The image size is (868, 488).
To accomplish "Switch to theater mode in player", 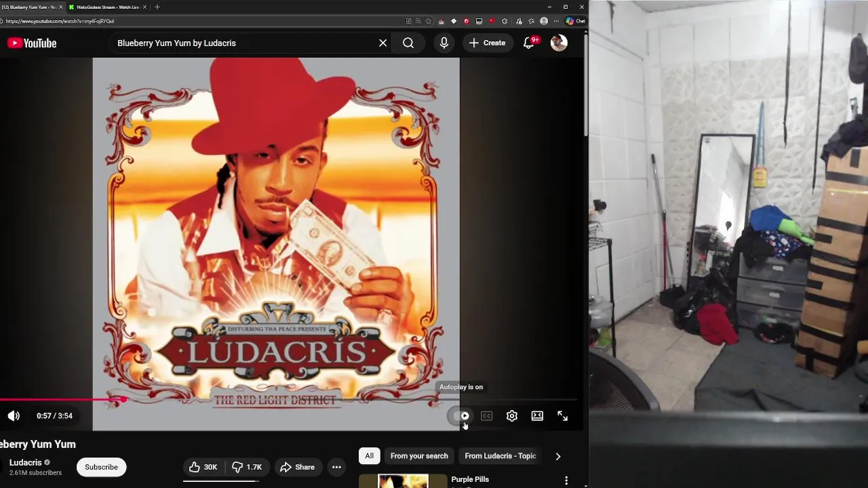I will coord(537,415).
